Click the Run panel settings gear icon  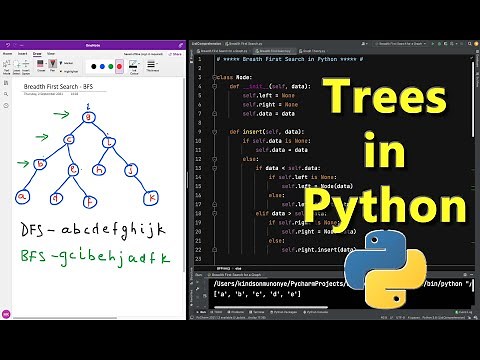point(465,275)
